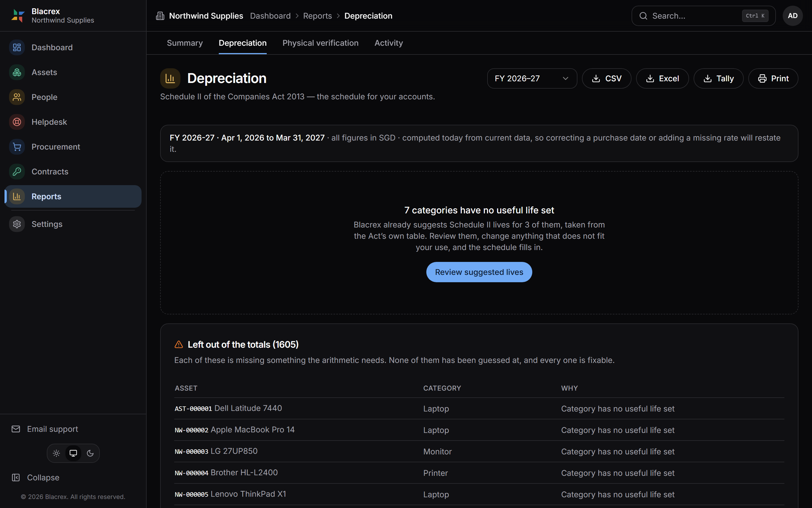
Task: Select Reports in the sidebar
Action: (73, 196)
